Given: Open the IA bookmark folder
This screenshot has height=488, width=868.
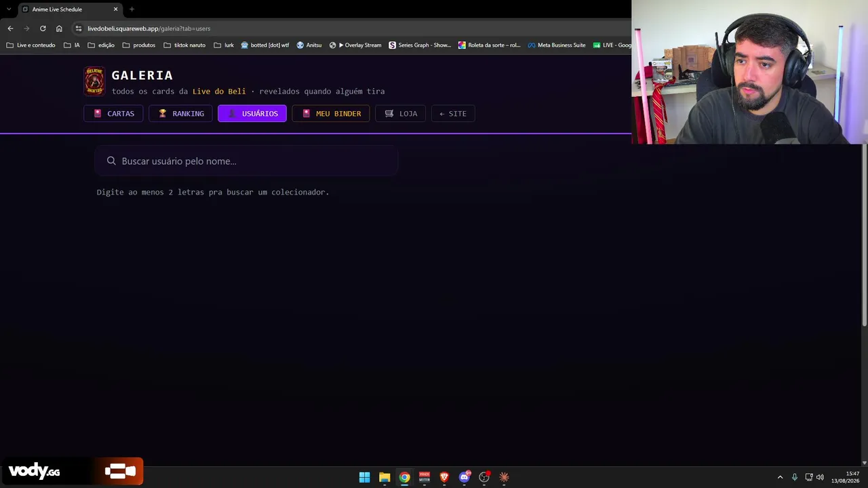Looking at the screenshot, I should [x=72, y=45].
